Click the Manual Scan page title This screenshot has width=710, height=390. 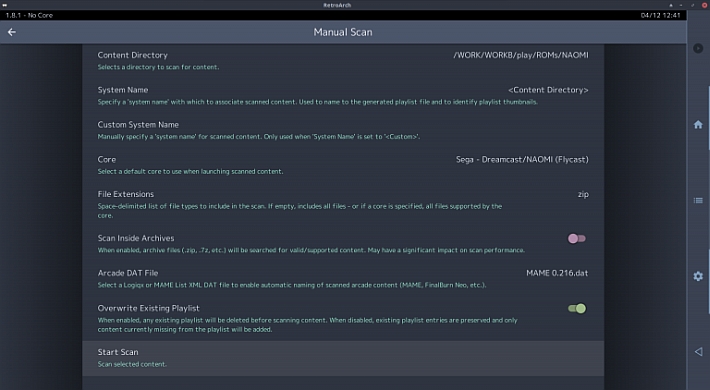(x=343, y=32)
